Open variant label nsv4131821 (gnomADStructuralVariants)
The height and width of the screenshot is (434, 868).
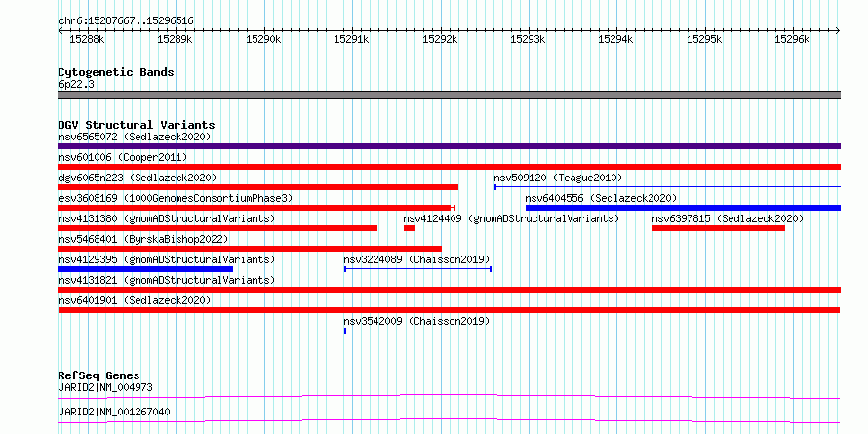tap(167, 280)
